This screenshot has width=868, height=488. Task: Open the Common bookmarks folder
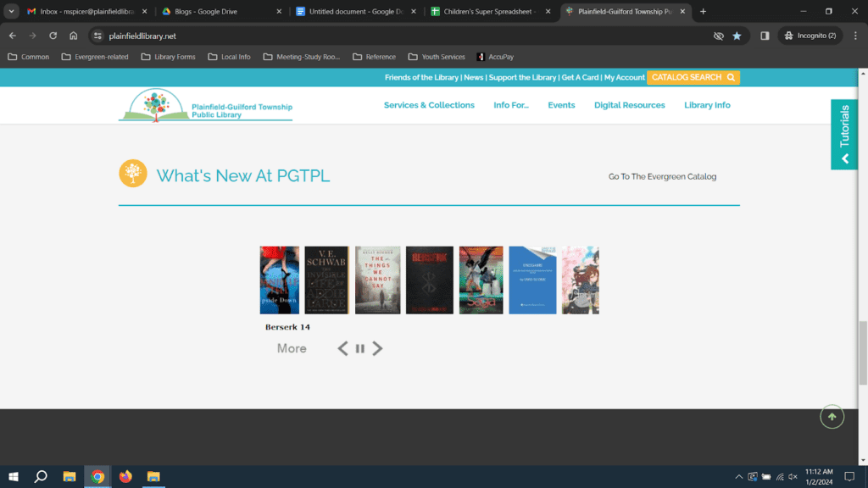[x=28, y=57]
